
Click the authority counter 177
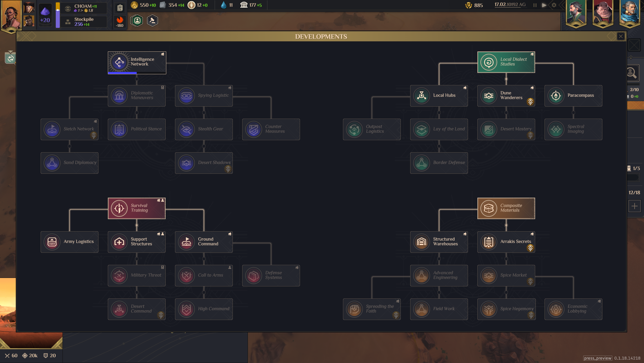[251, 5]
